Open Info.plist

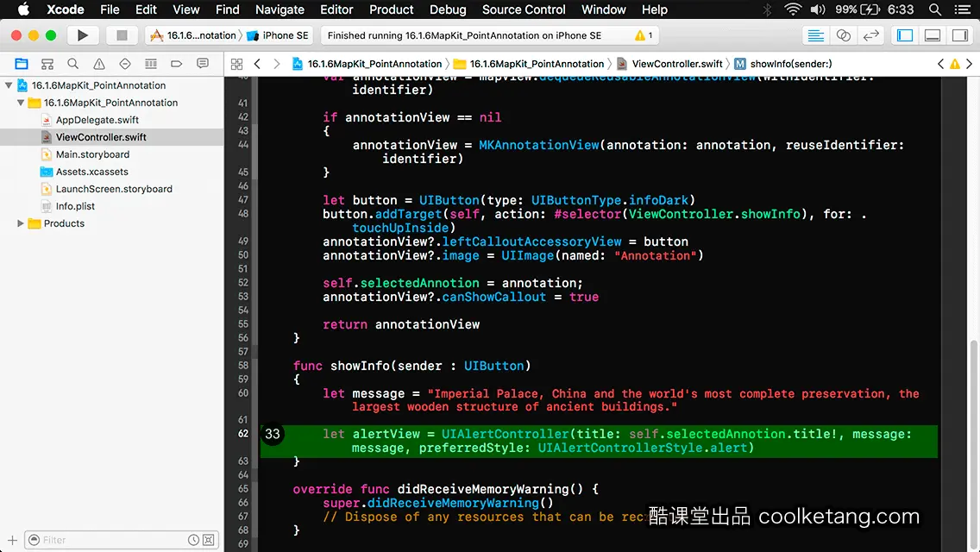75,205
